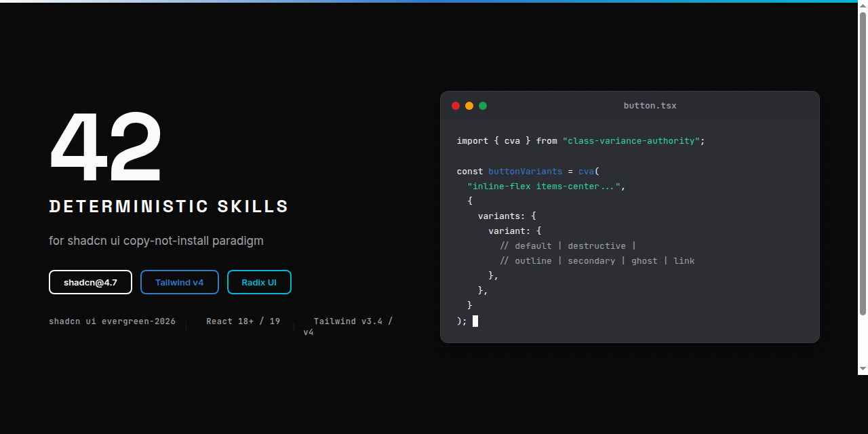The height and width of the screenshot is (434, 868).
Task: Select the button.tsx file title
Action: (x=650, y=106)
